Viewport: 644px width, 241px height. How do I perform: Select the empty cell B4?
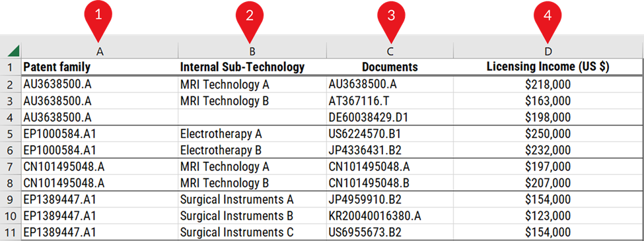(x=252, y=118)
